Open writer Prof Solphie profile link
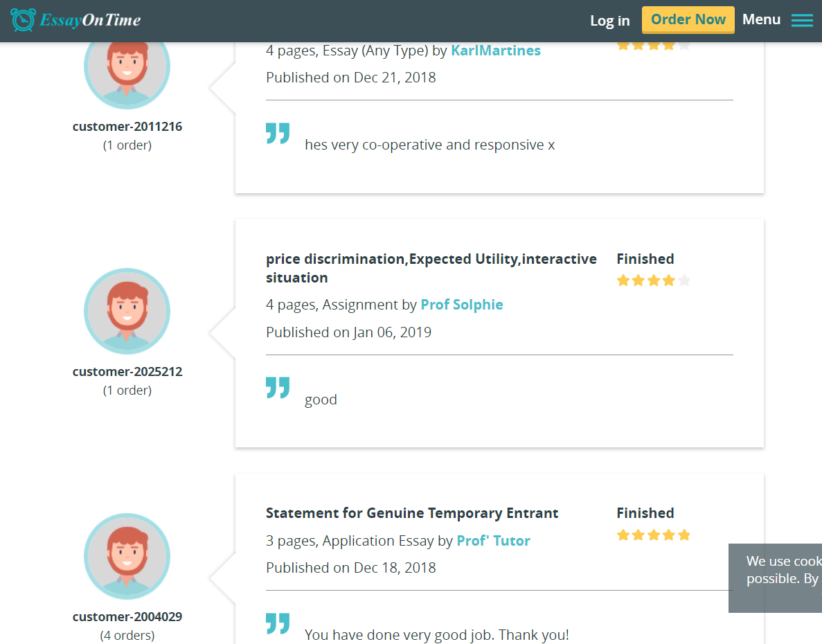The height and width of the screenshot is (644, 822). pyautogui.click(x=462, y=305)
